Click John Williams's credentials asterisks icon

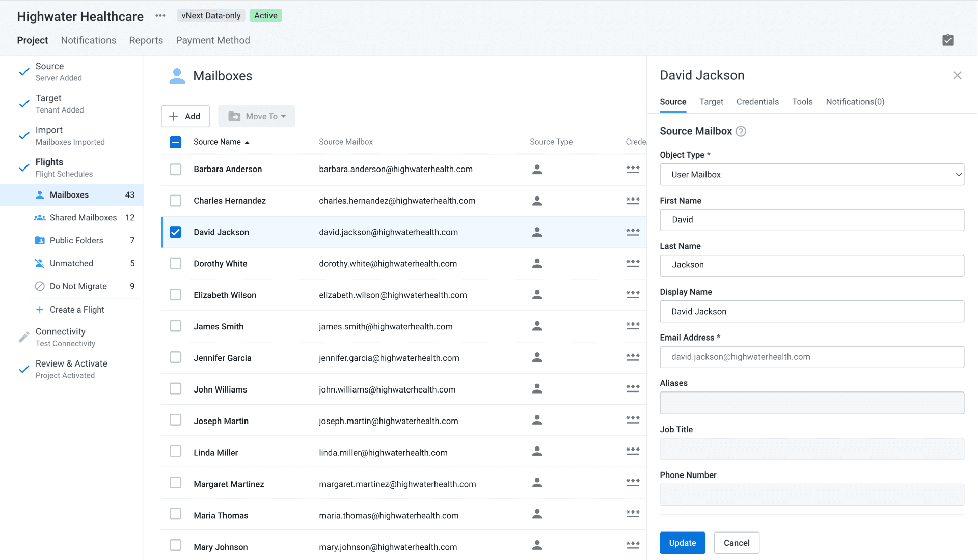tap(633, 389)
